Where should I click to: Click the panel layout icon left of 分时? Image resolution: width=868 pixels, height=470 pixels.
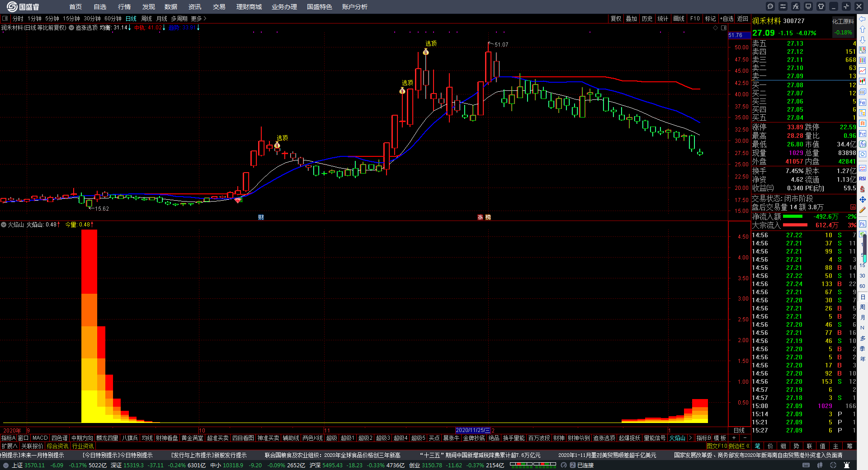coord(5,19)
